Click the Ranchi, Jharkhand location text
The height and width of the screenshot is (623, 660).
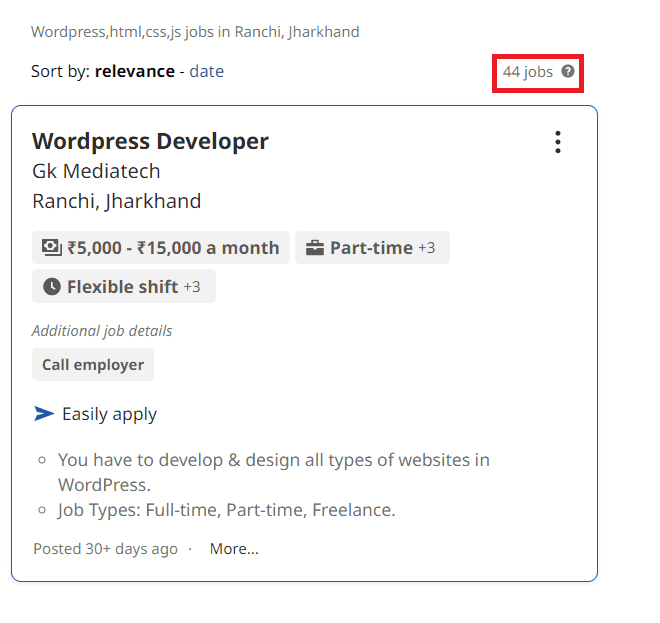pyautogui.click(x=117, y=201)
